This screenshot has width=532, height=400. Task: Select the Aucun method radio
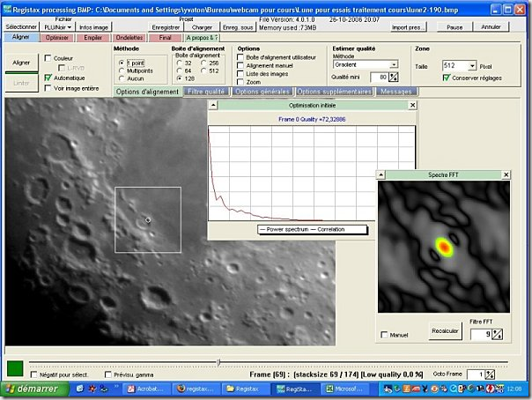coord(122,78)
